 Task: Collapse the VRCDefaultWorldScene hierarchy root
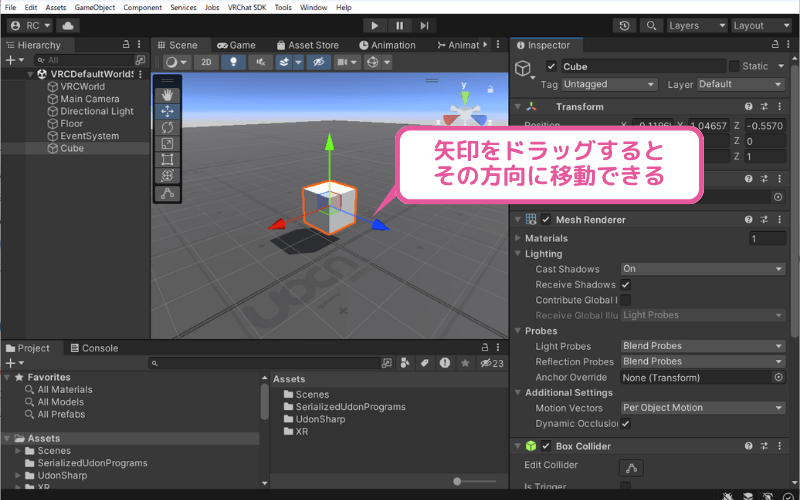(x=30, y=74)
